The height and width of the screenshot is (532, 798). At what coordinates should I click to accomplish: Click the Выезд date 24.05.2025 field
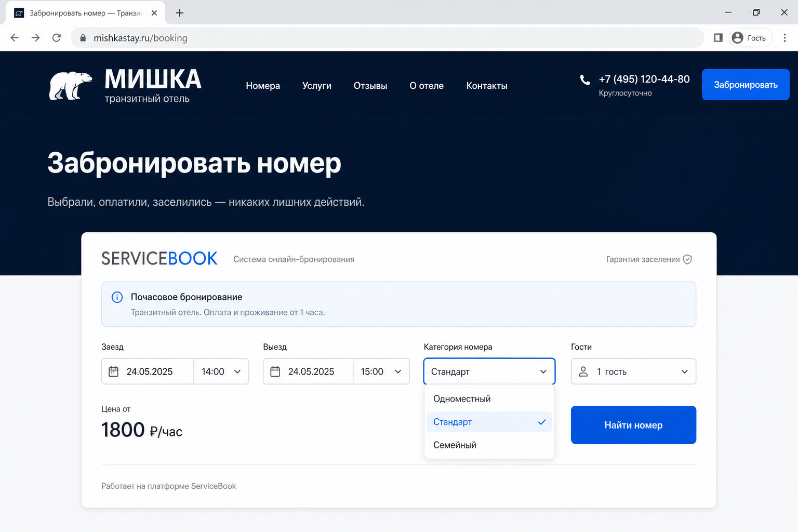click(x=308, y=371)
